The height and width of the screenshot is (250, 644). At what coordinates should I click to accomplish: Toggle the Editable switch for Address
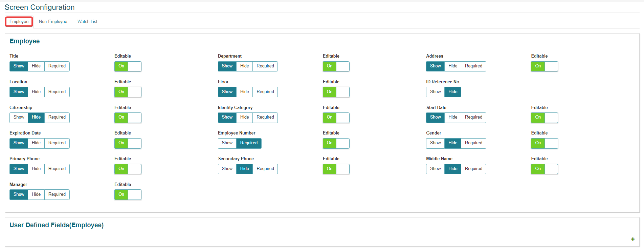click(544, 66)
